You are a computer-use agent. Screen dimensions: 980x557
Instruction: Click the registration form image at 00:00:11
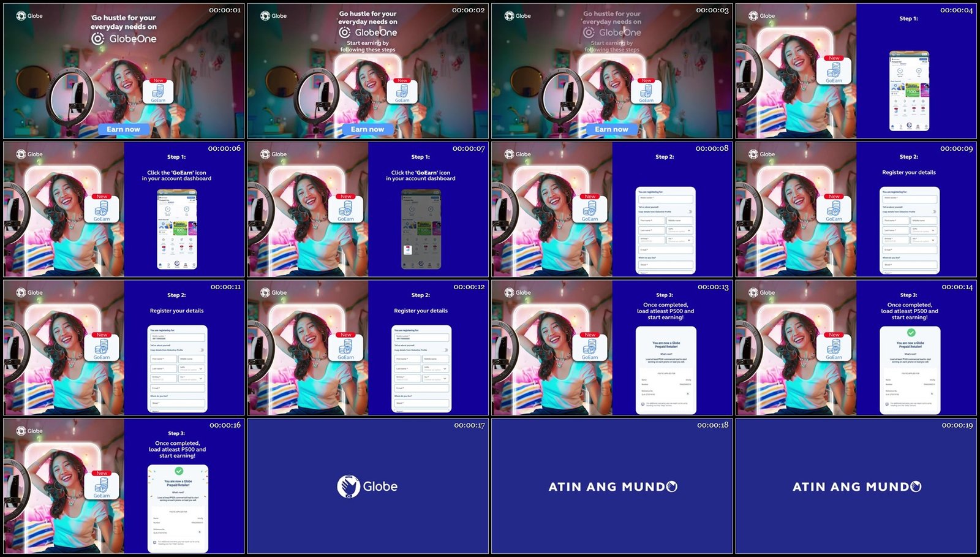coord(177,369)
